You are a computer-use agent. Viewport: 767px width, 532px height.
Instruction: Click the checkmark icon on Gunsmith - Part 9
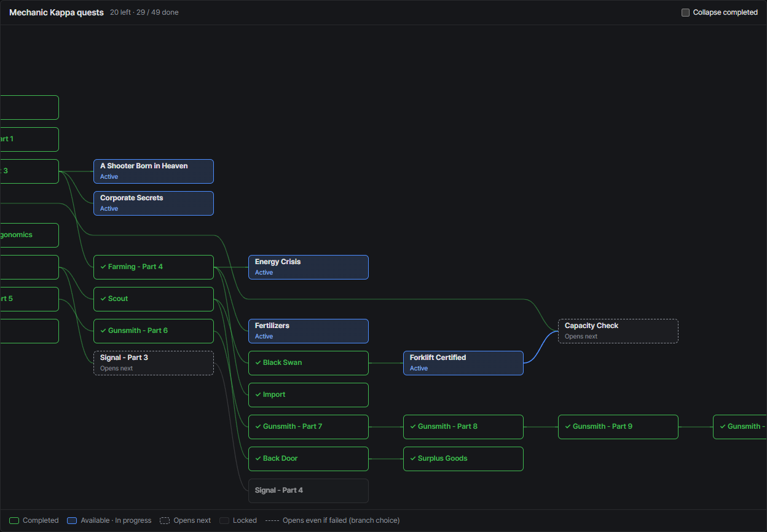tap(568, 426)
